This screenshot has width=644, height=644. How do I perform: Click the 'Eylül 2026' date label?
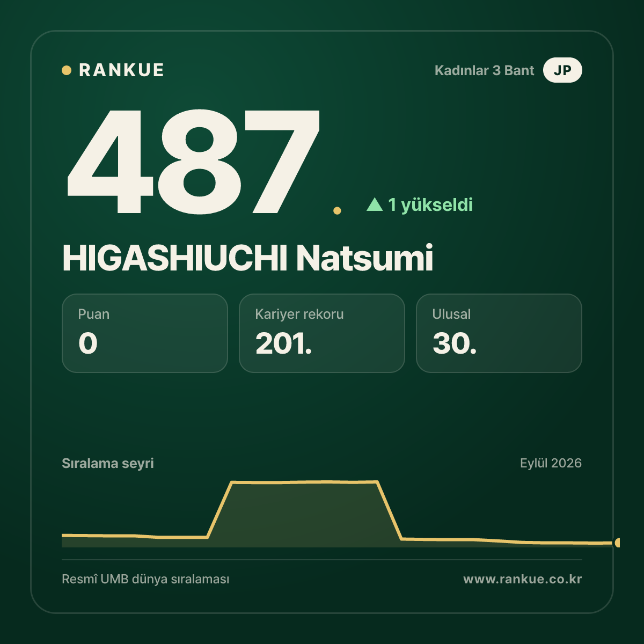click(x=551, y=463)
